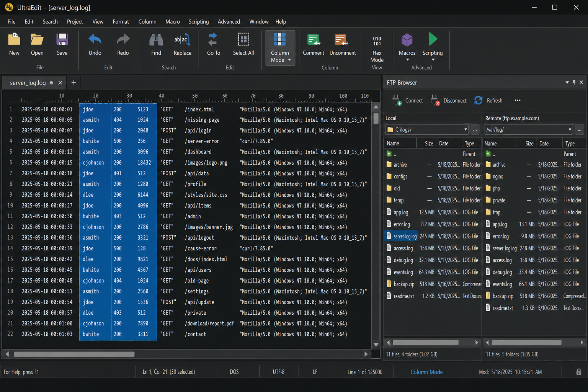Open the Macros cube icon
The height and width of the screenshot is (392, 588).
407,39
